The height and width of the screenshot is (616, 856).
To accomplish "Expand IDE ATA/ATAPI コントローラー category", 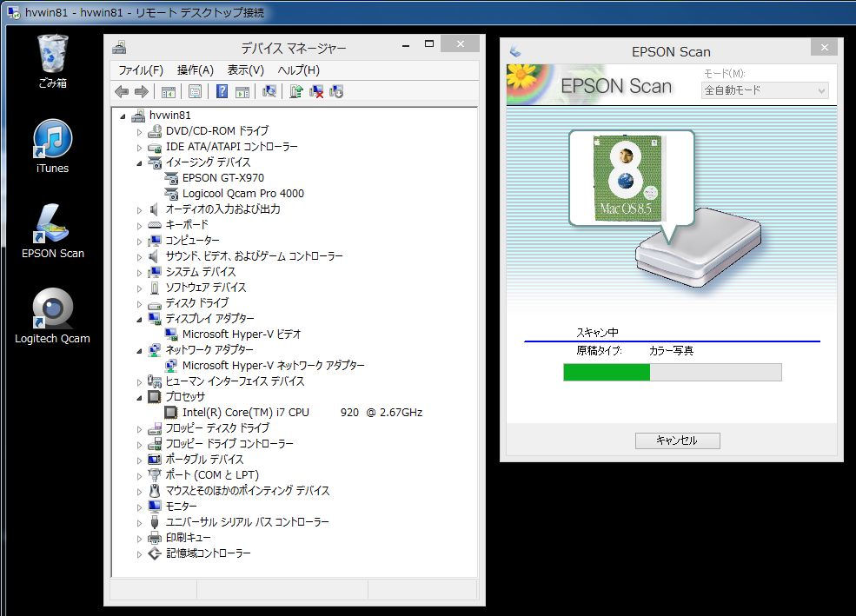I will point(139,148).
